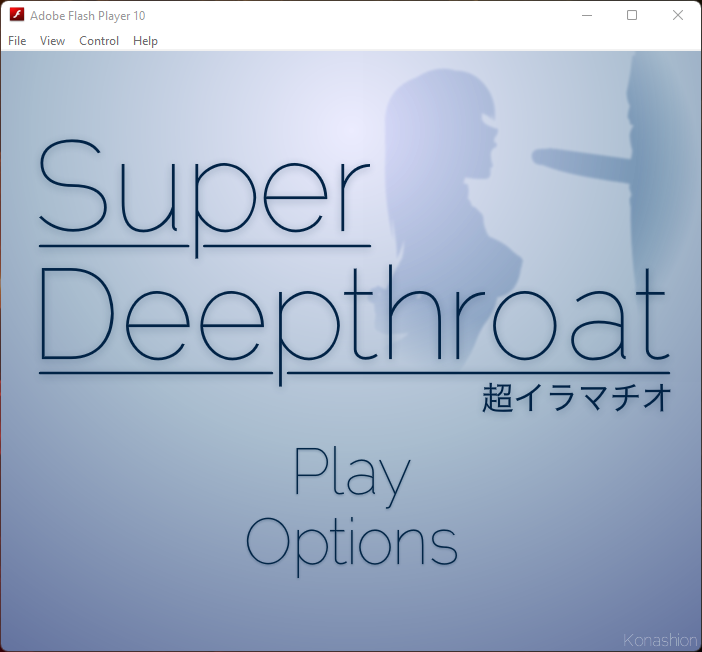Viewport: 702px width, 652px height.
Task: Open the View menu
Action: 52,41
